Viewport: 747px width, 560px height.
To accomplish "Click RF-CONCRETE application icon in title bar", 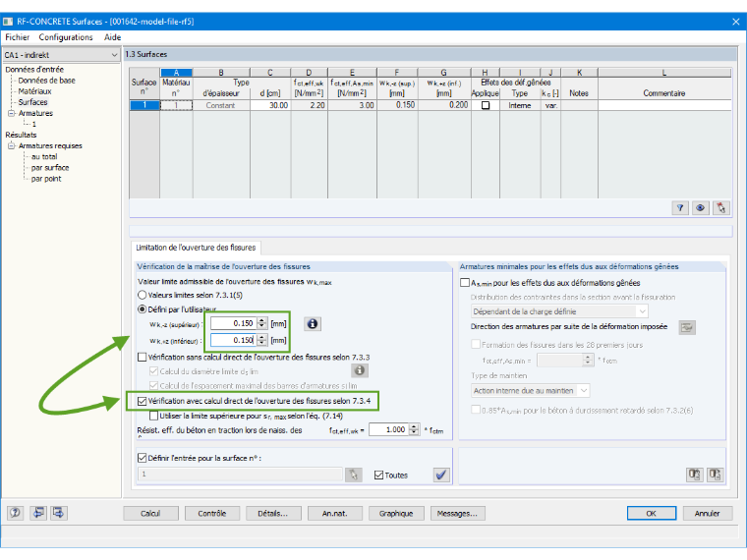I will [8, 22].
